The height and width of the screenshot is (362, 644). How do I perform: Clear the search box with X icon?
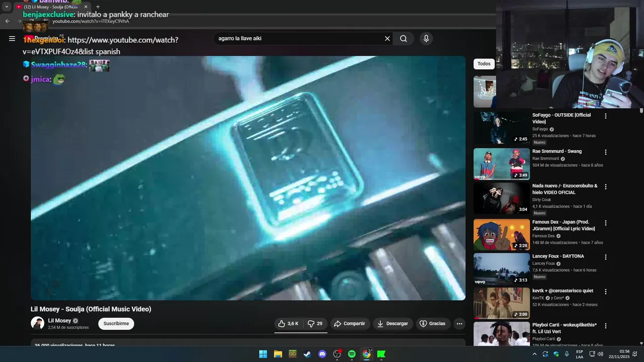tap(387, 39)
